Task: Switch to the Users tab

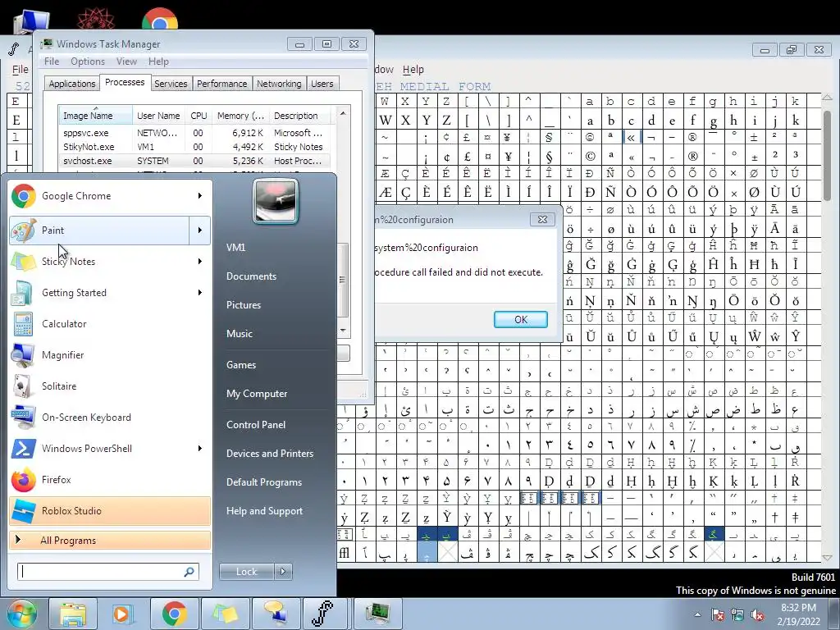Action: [322, 84]
